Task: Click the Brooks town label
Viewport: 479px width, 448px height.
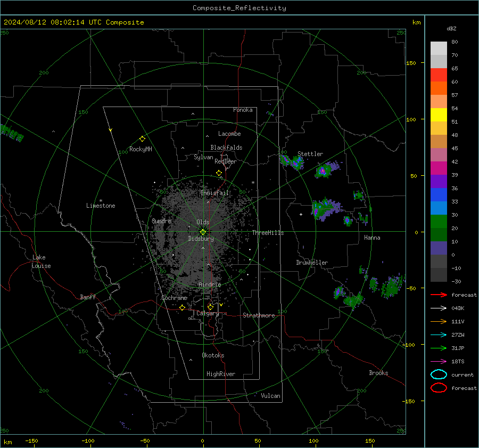Action: pyautogui.click(x=378, y=373)
